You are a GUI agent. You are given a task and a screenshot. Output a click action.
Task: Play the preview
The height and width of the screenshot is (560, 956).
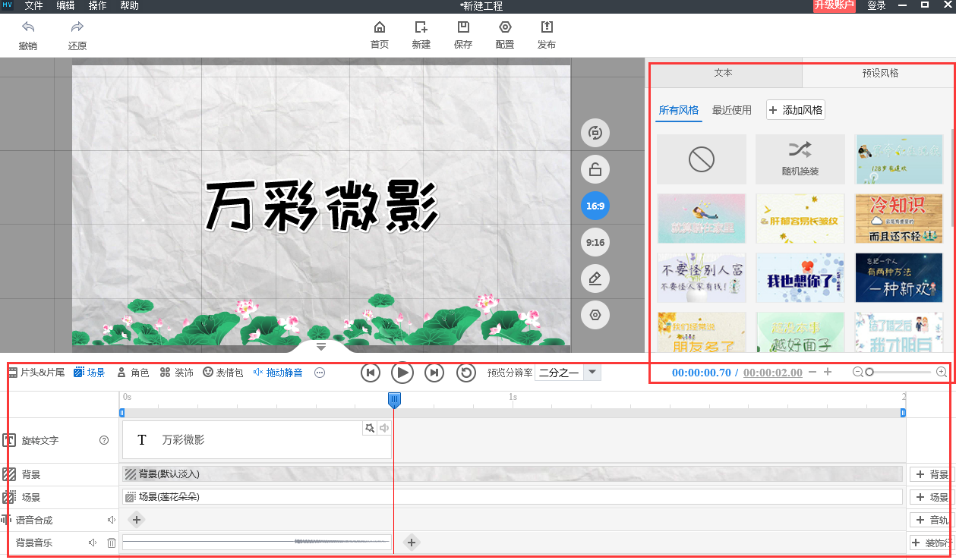(402, 373)
